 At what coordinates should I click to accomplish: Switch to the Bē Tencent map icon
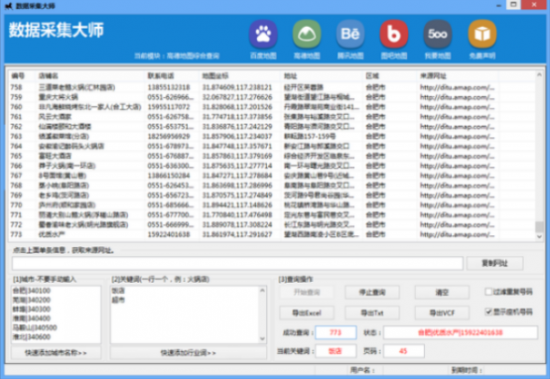coord(350,34)
